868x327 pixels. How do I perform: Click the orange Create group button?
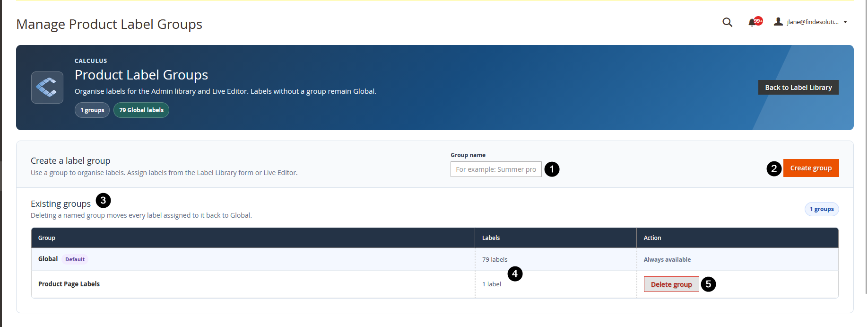[811, 168]
